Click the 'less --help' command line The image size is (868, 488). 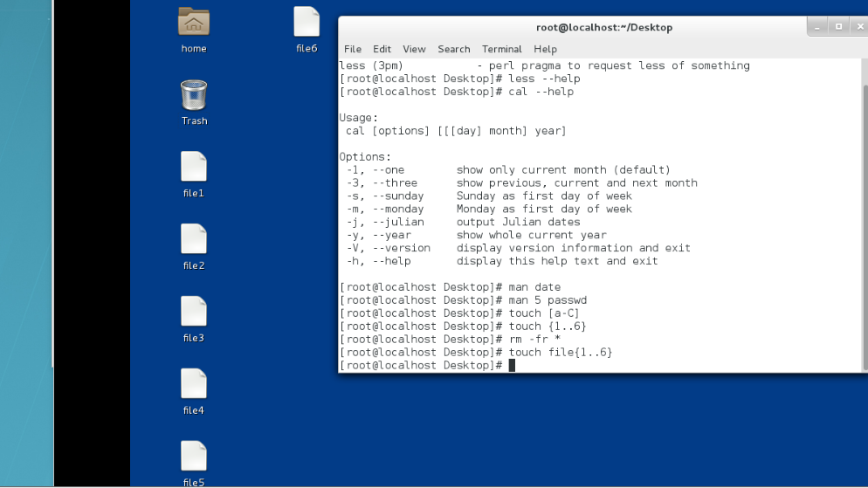pos(460,79)
